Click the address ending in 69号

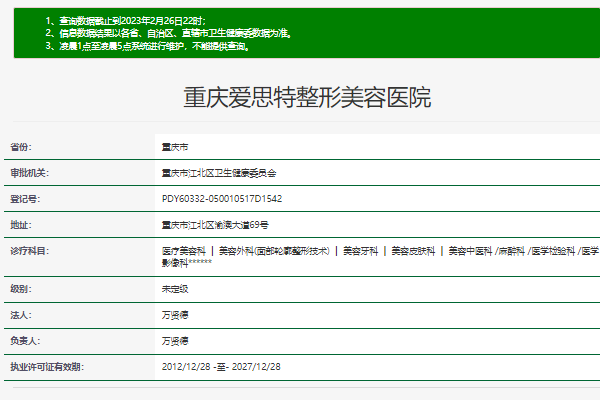(215, 225)
